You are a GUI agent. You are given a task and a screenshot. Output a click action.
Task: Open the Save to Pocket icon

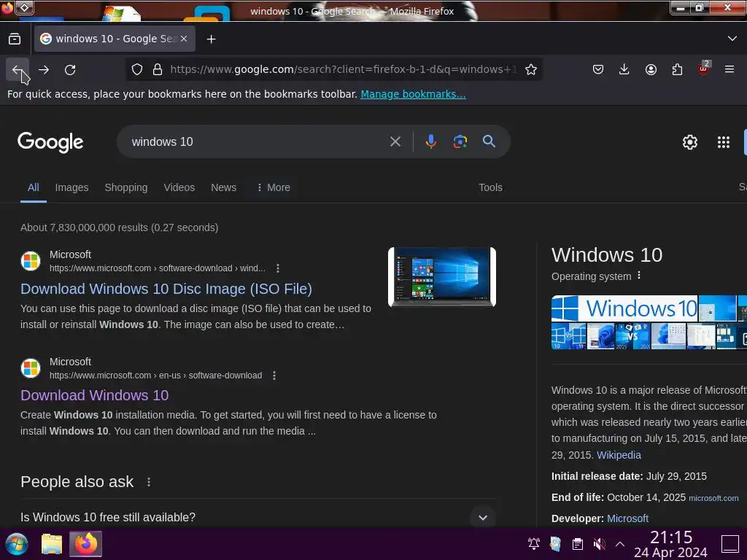(x=598, y=69)
